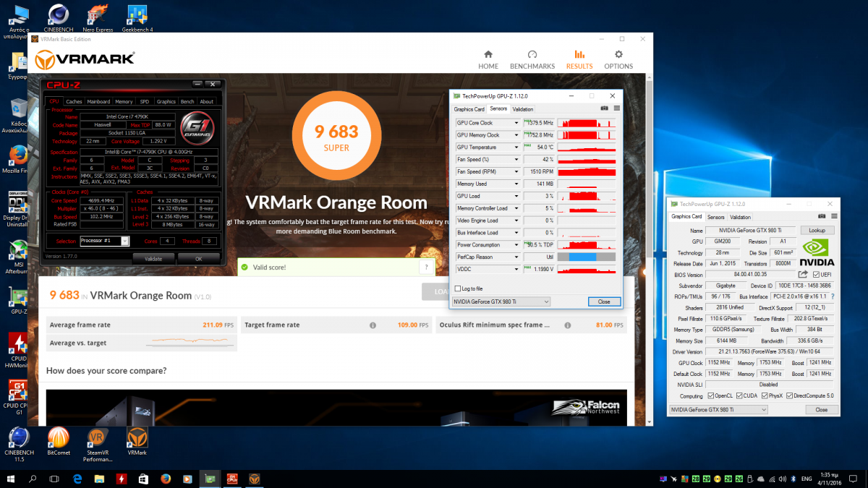Open CINEBENCH desktop shortcut at top
The width and height of the screenshot is (868, 488).
click(x=59, y=17)
